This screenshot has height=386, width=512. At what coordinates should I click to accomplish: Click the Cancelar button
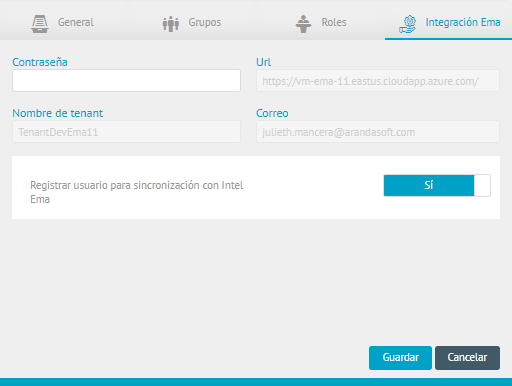467,358
